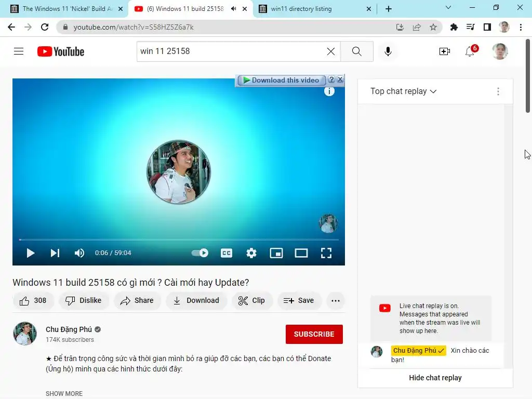Open media controls in toolbar
This screenshot has width=532, height=399.
coord(470,27)
